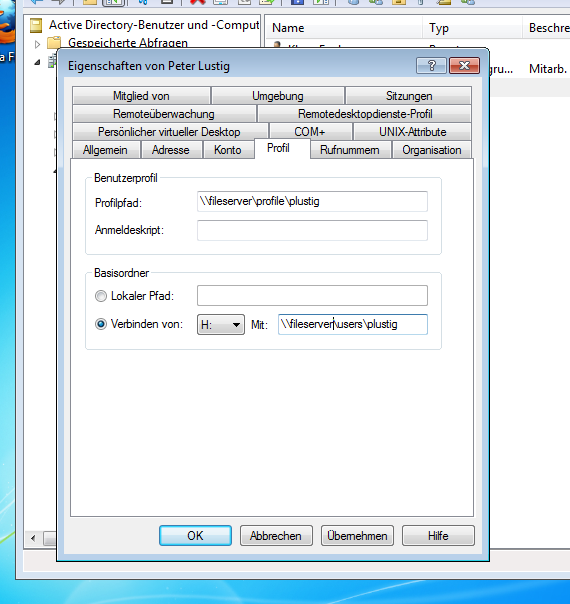
Task: Switch to the Konto tab
Action: pyautogui.click(x=228, y=150)
